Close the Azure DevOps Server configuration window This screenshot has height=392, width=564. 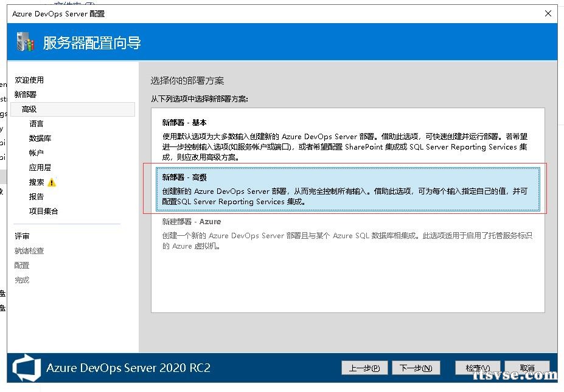pos(548,13)
